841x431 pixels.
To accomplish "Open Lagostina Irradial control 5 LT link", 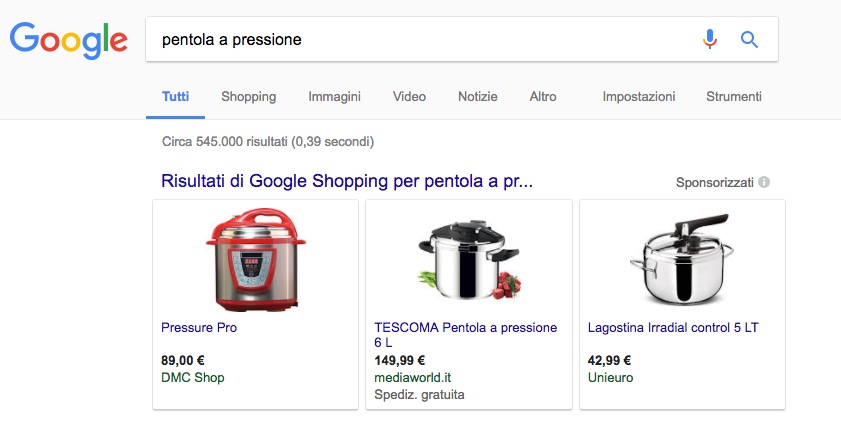I will tap(673, 328).
